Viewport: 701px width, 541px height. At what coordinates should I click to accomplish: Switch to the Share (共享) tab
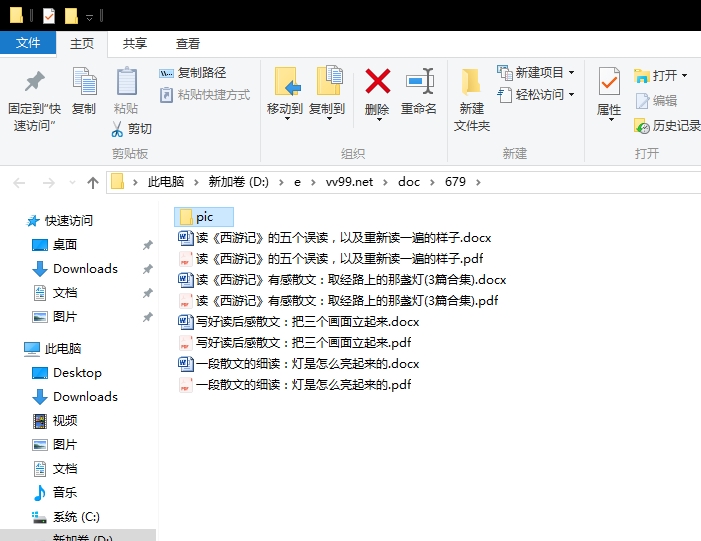click(135, 43)
